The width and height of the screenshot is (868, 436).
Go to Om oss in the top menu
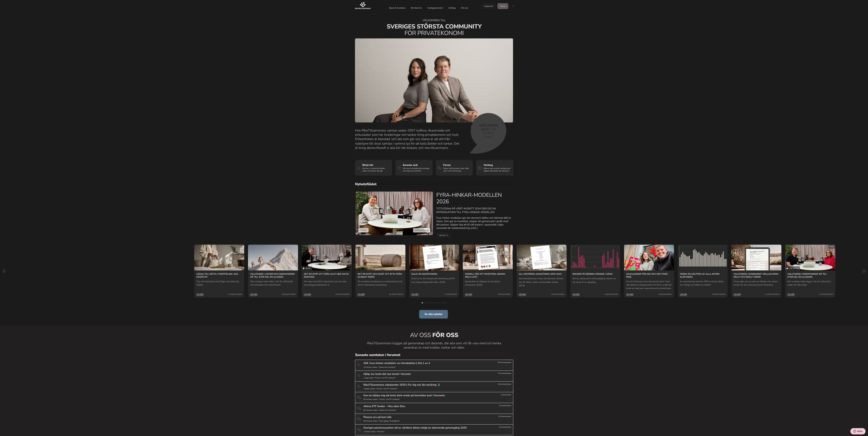pos(464,8)
